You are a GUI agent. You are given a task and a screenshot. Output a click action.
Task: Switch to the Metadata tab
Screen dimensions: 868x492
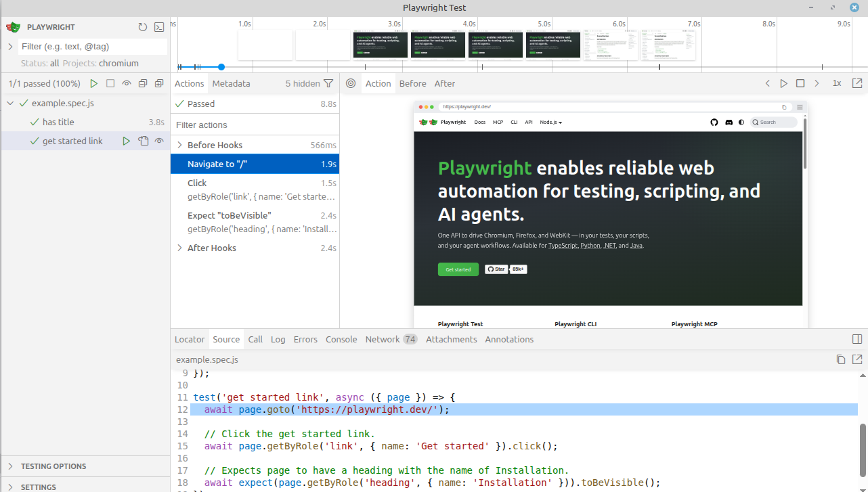click(x=231, y=83)
